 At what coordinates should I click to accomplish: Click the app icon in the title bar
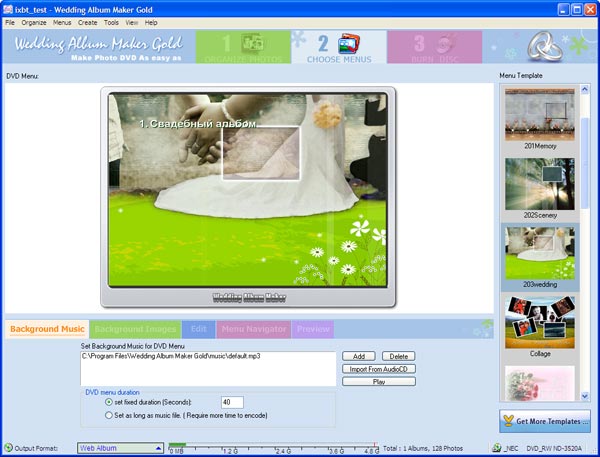(8, 8)
